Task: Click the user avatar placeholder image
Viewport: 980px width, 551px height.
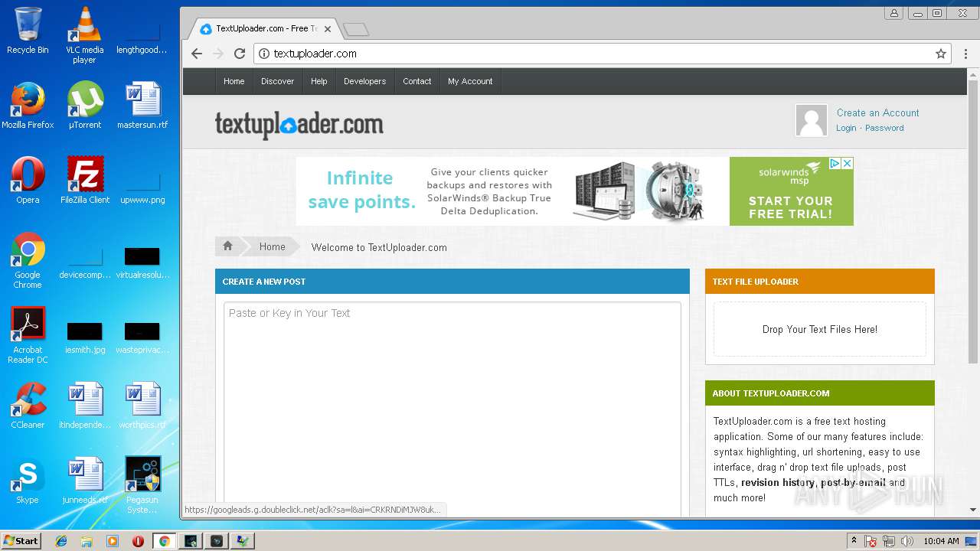Action: [x=812, y=120]
